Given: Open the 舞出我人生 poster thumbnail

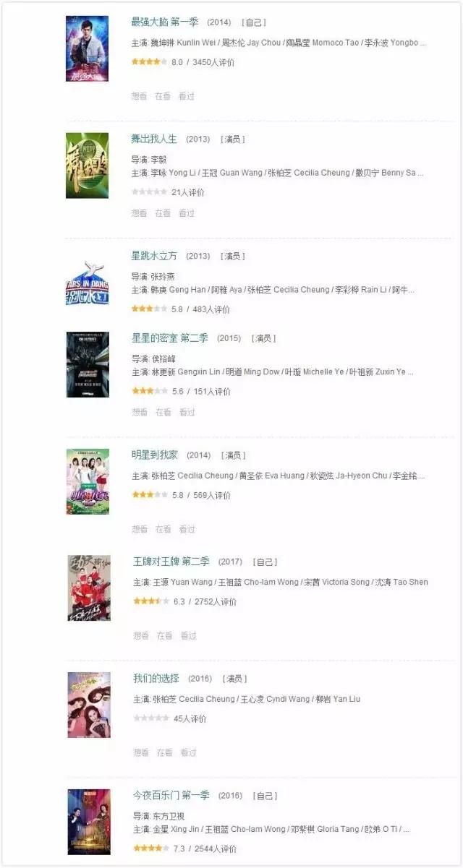Looking at the screenshot, I should [88, 166].
